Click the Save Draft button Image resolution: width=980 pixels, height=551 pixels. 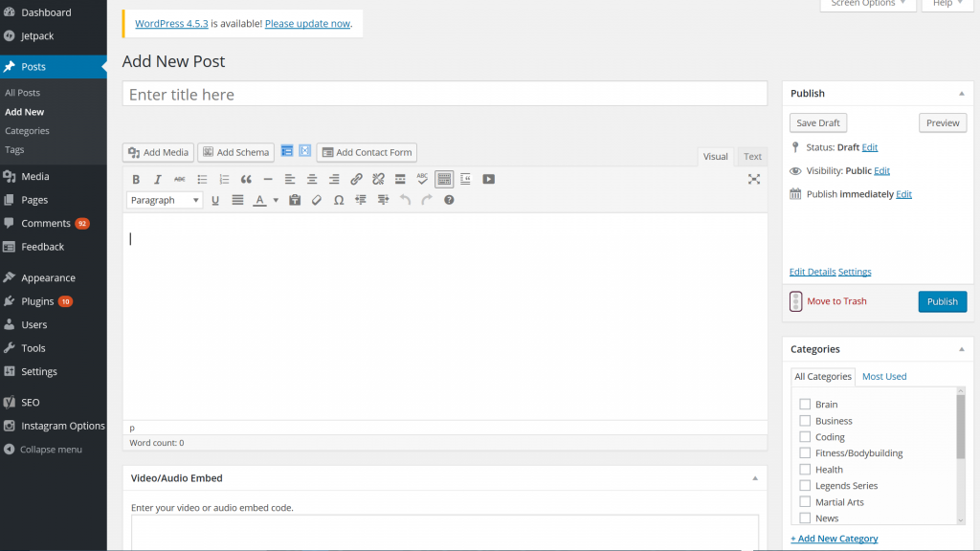click(x=818, y=123)
